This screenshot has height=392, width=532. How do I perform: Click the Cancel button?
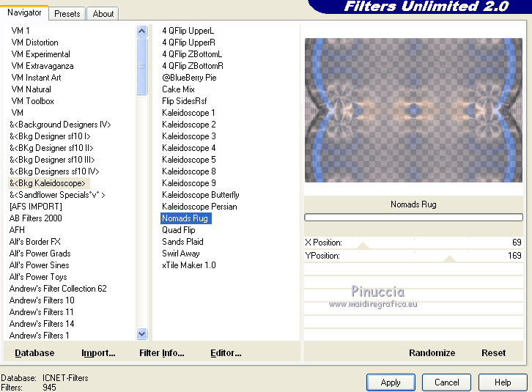click(446, 382)
